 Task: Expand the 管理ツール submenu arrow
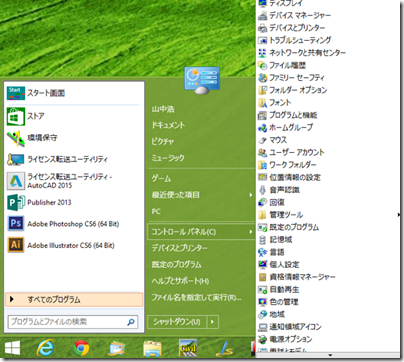pos(399,215)
